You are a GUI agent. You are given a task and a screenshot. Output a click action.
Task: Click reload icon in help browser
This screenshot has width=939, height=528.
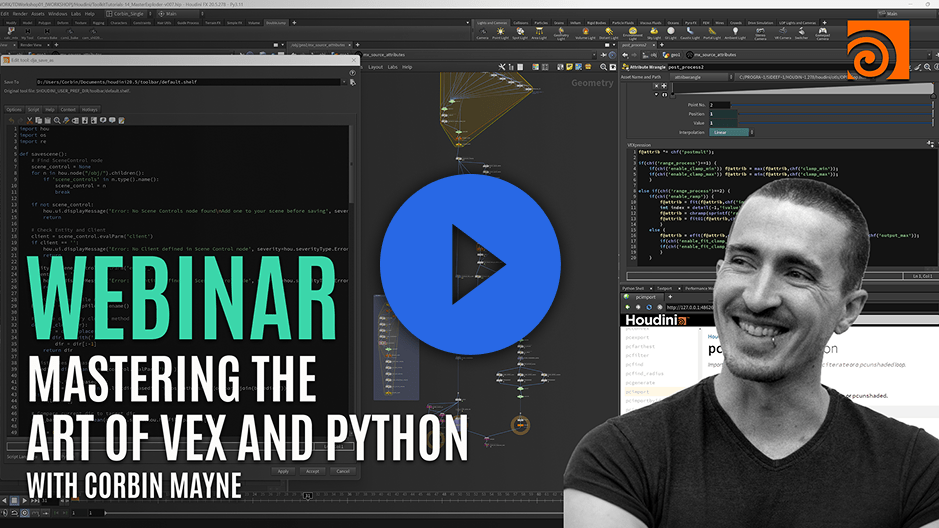[649, 307]
